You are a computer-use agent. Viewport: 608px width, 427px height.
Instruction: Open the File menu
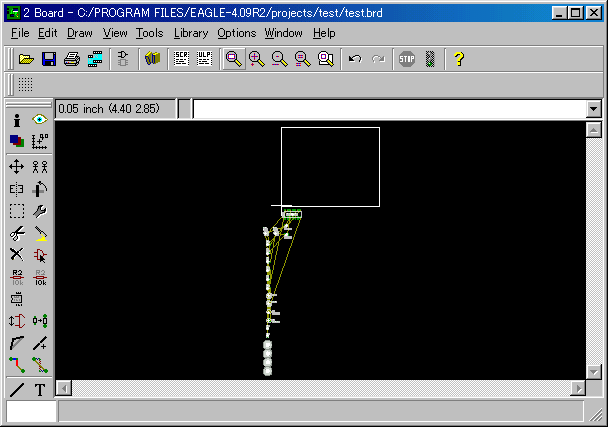(x=20, y=33)
